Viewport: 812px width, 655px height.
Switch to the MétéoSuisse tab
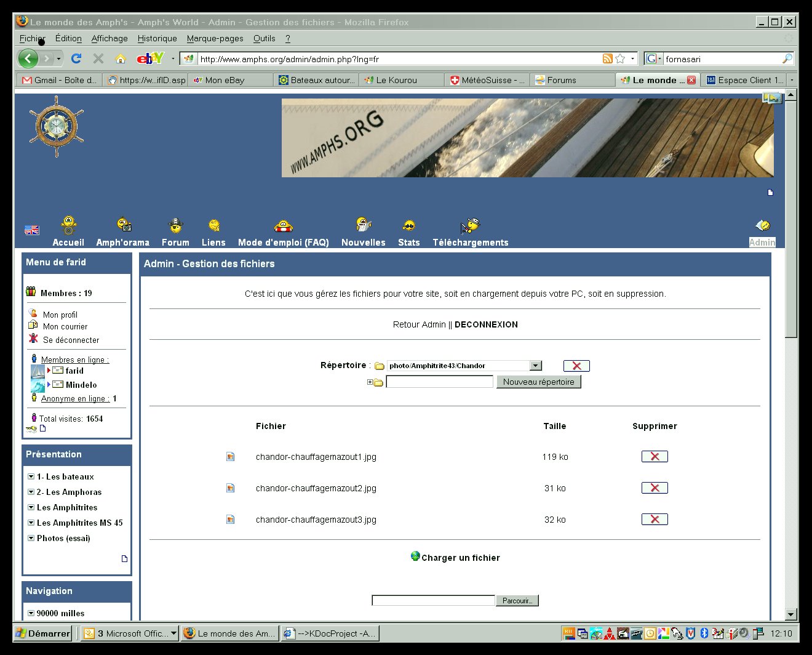point(487,80)
